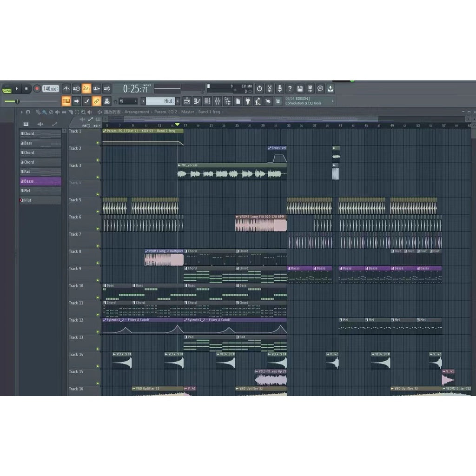
Task: Open the playlist options arrow menu
Action: (x=21, y=112)
